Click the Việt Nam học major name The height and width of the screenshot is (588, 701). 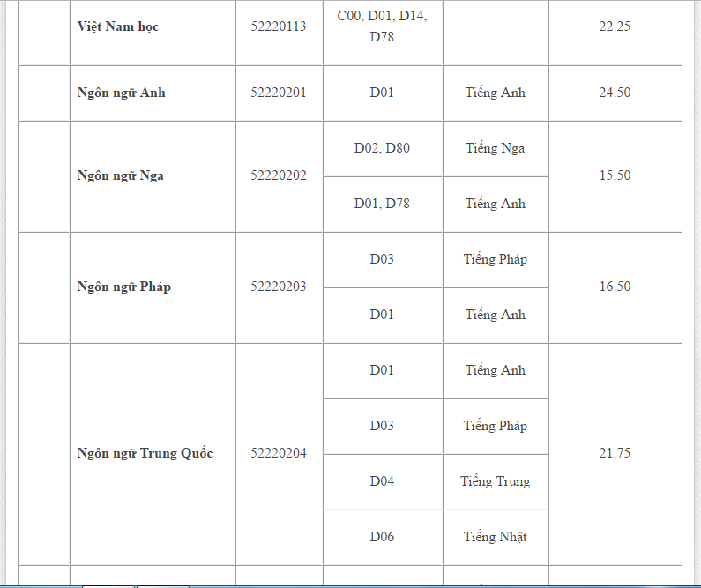click(x=118, y=26)
